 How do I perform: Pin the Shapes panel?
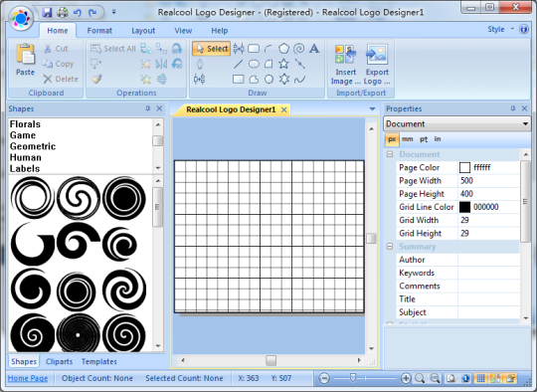(147, 108)
